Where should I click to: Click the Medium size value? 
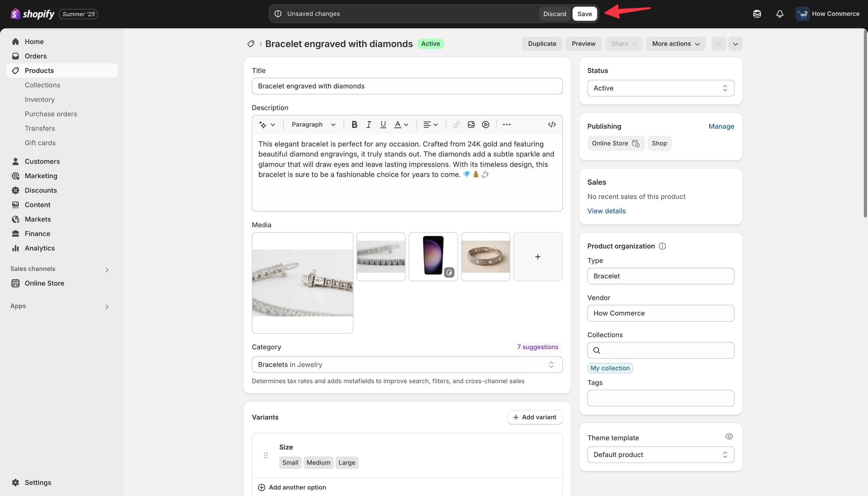[318, 463]
